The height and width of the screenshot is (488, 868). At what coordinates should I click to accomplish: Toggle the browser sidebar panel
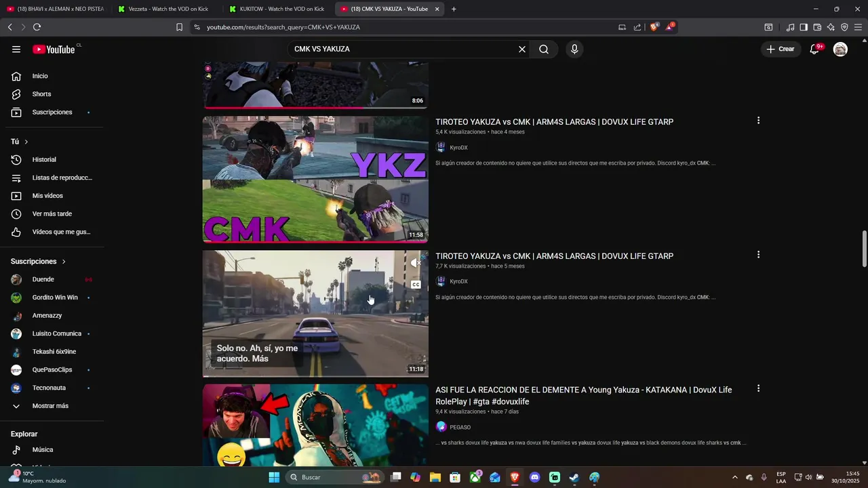[x=804, y=27]
